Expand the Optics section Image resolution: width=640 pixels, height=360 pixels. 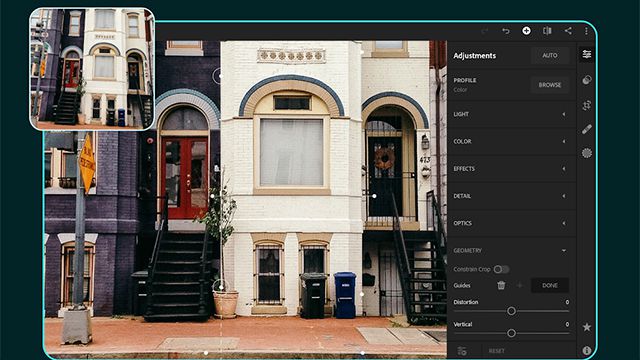pos(511,223)
